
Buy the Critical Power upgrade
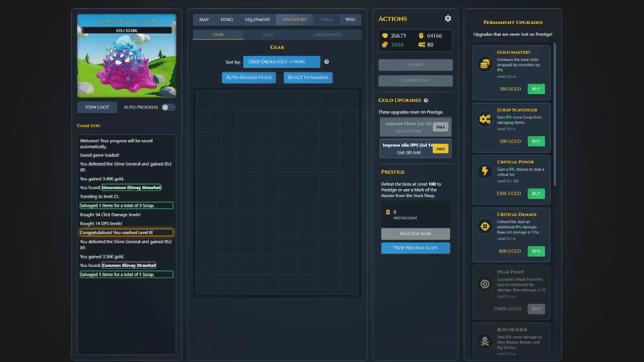coord(536,193)
